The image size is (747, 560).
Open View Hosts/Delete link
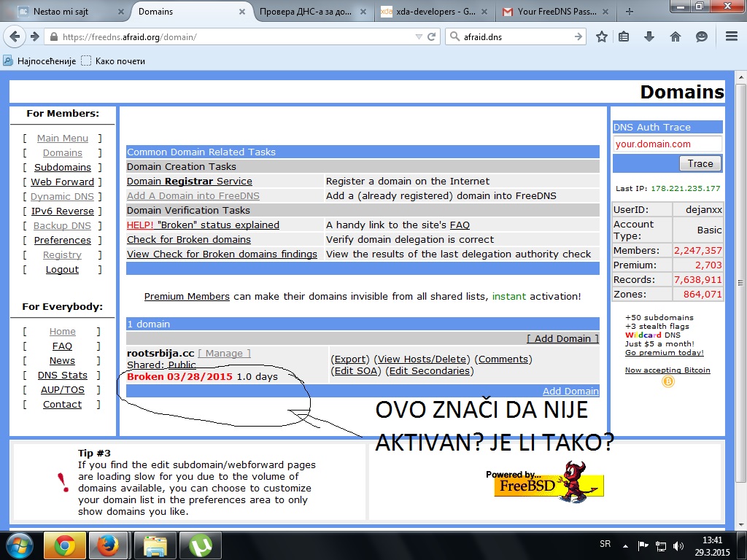[x=422, y=359]
